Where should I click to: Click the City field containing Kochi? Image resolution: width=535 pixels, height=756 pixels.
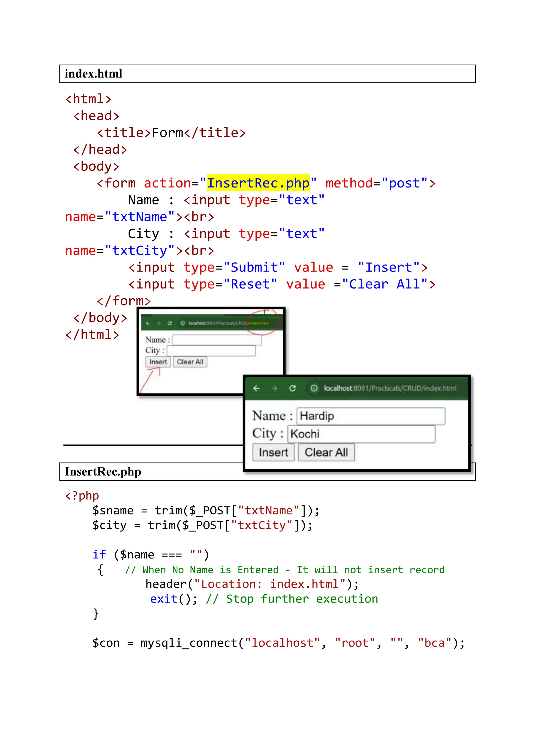tap(361, 434)
